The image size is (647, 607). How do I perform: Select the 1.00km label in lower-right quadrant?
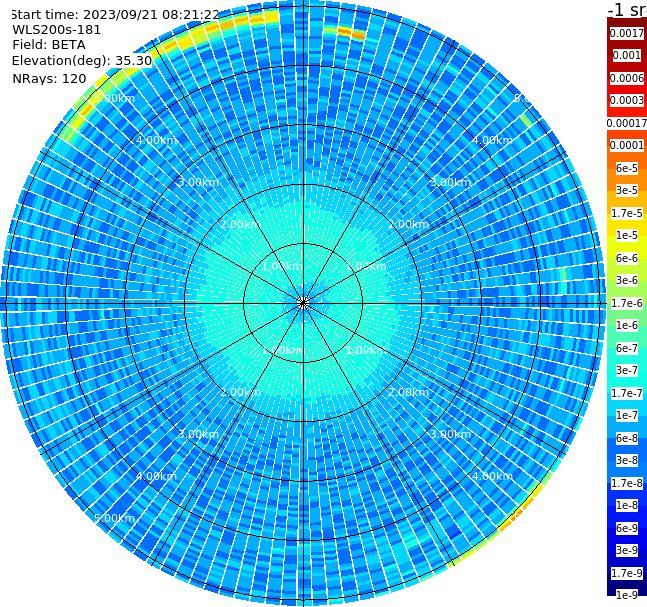(x=366, y=350)
